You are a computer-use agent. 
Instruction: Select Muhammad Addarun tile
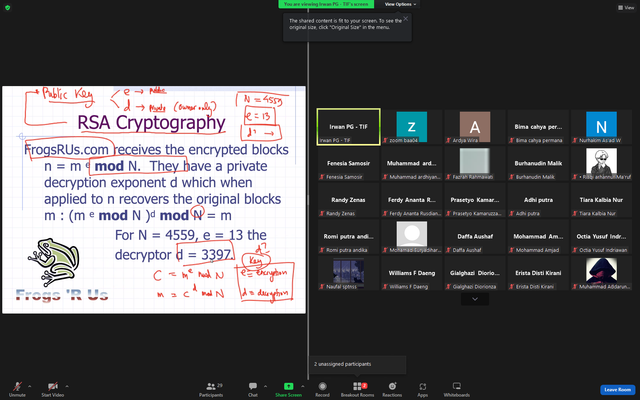(601, 273)
